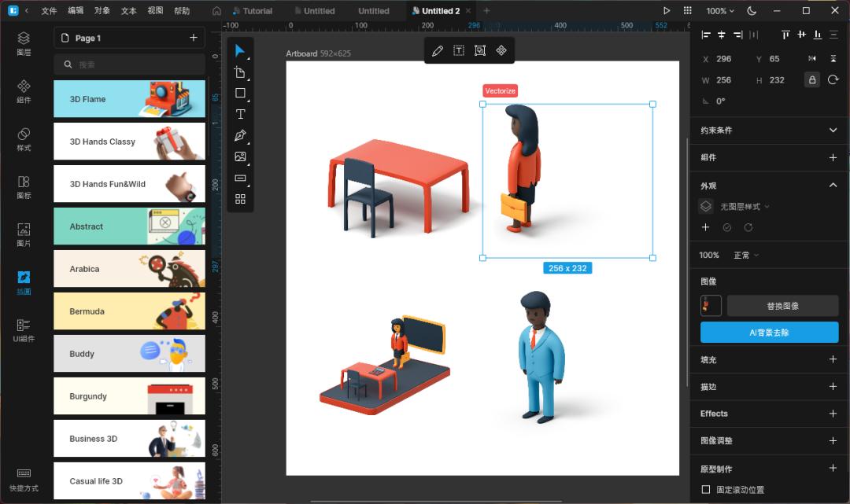Open the Edit menu
The height and width of the screenshot is (504, 850).
point(76,11)
